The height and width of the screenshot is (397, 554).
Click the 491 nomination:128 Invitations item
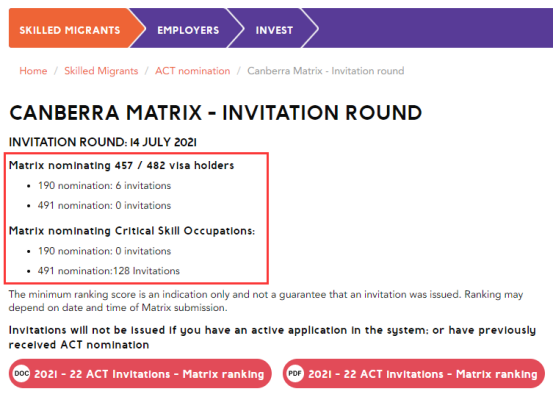[x=109, y=271]
